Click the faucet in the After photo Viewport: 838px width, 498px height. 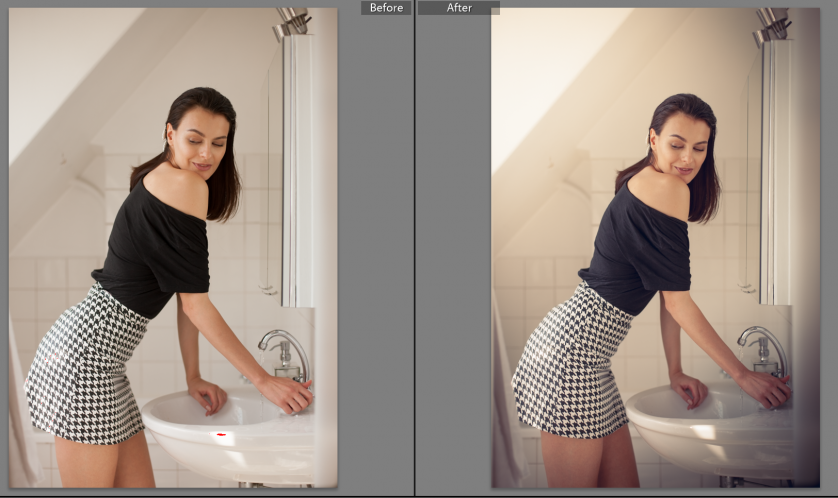(763, 349)
